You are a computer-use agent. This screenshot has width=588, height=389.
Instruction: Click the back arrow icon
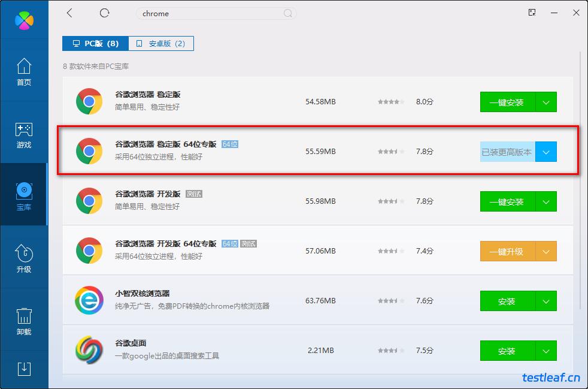(69, 13)
